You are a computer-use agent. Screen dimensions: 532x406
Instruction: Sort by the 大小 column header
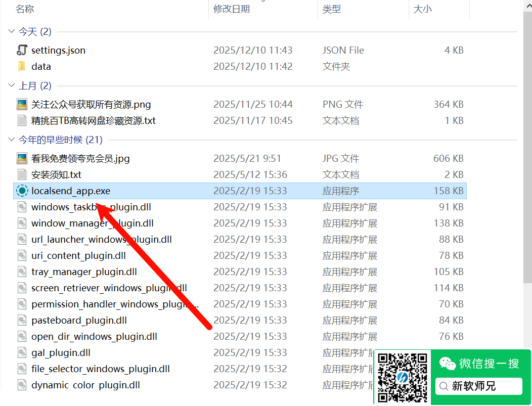(x=423, y=9)
